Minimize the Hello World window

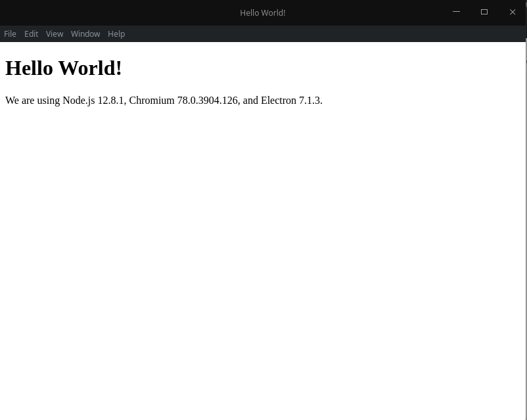[x=457, y=12]
